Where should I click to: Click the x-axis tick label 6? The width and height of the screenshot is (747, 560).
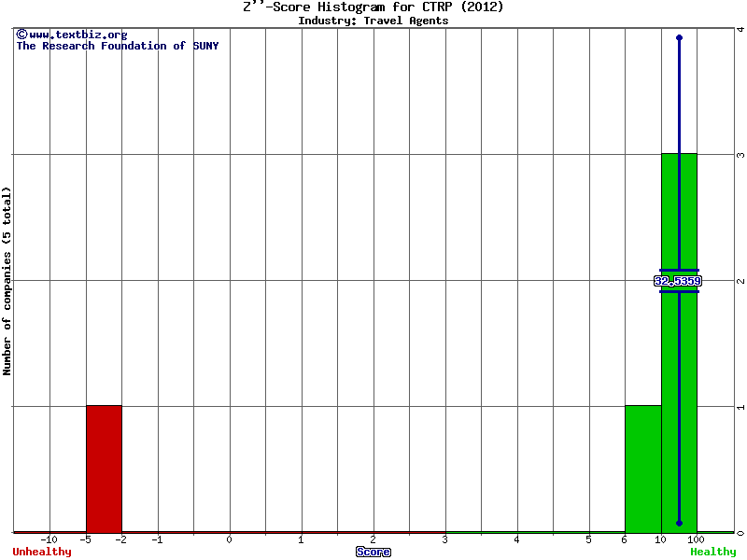(x=625, y=539)
